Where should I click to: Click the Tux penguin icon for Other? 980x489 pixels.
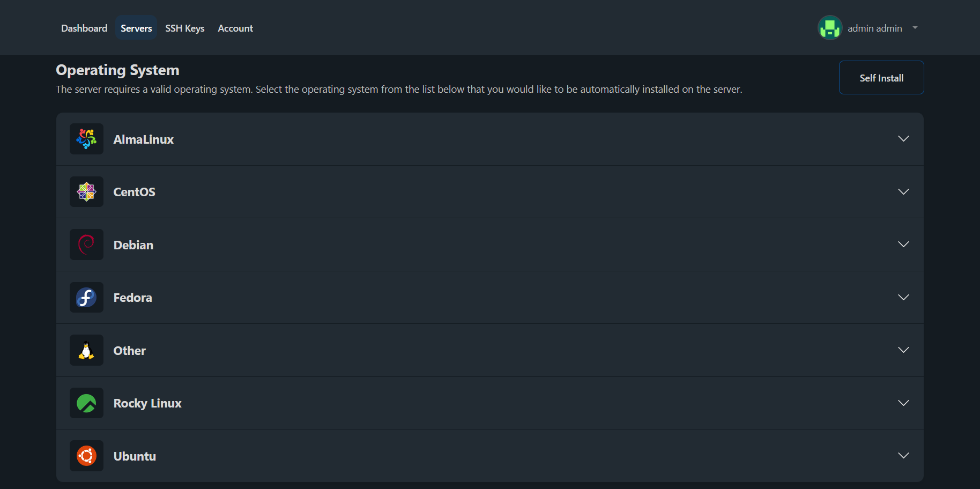[x=86, y=350]
